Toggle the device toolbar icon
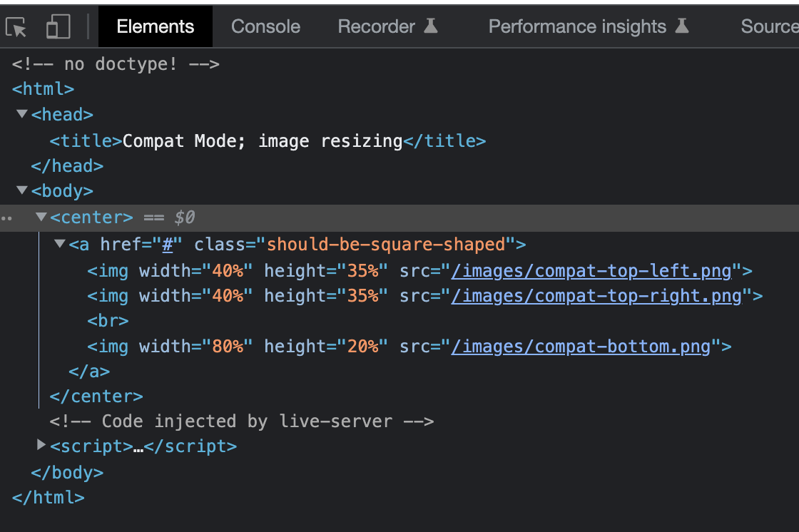This screenshot has width=799, height=532. pos(58,26)
